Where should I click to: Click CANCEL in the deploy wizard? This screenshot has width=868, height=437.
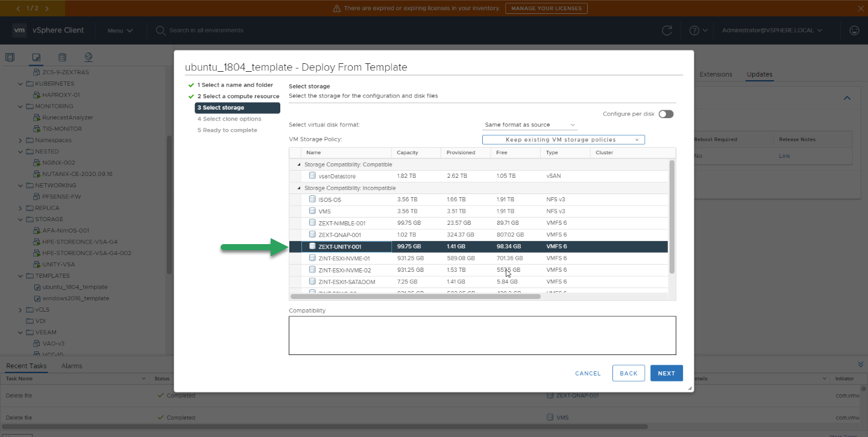pyautogui.click(x=588, y=373)
